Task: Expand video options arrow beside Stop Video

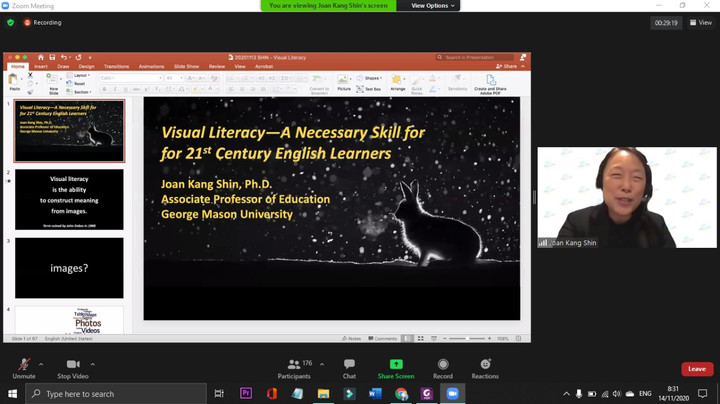Action: (93, 364)
